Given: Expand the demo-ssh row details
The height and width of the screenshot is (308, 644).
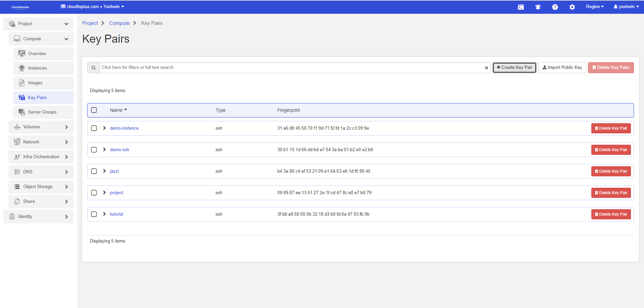Looking at the screenshot, I should point(104,149).
